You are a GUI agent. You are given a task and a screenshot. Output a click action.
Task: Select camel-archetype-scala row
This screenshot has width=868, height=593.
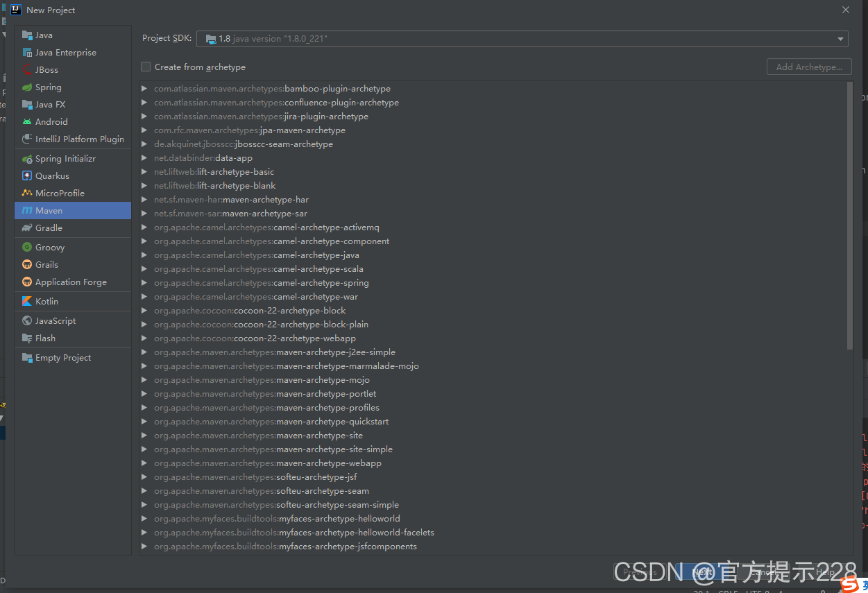pos(494,269)
